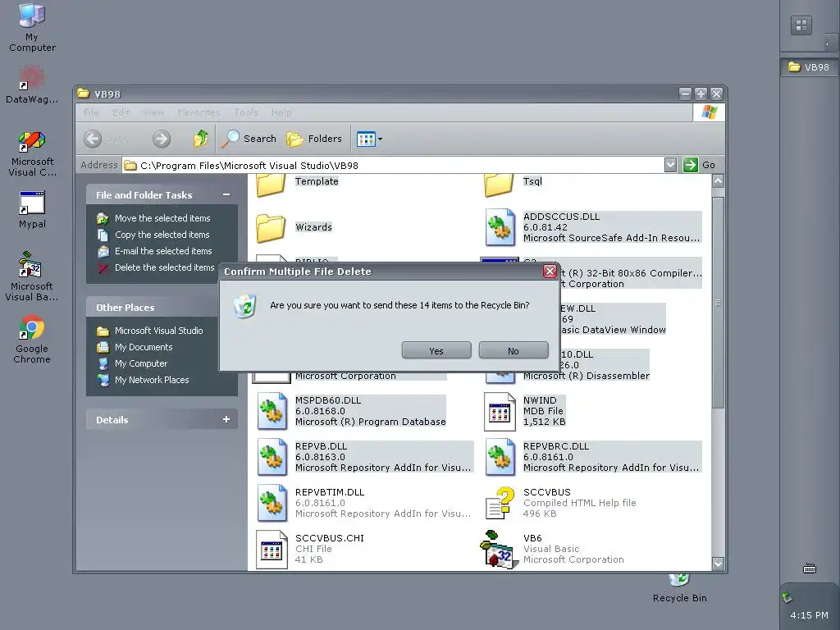Viewport: 840px width, 630px height.
Task: Cancel deletion with the No button
Action: (x=514, y=350)
